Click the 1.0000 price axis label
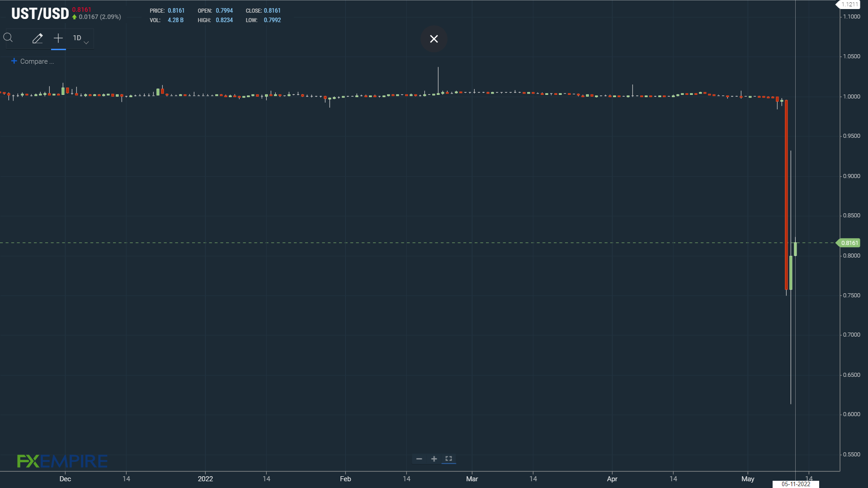868x488 pixels. click(852, 97)
